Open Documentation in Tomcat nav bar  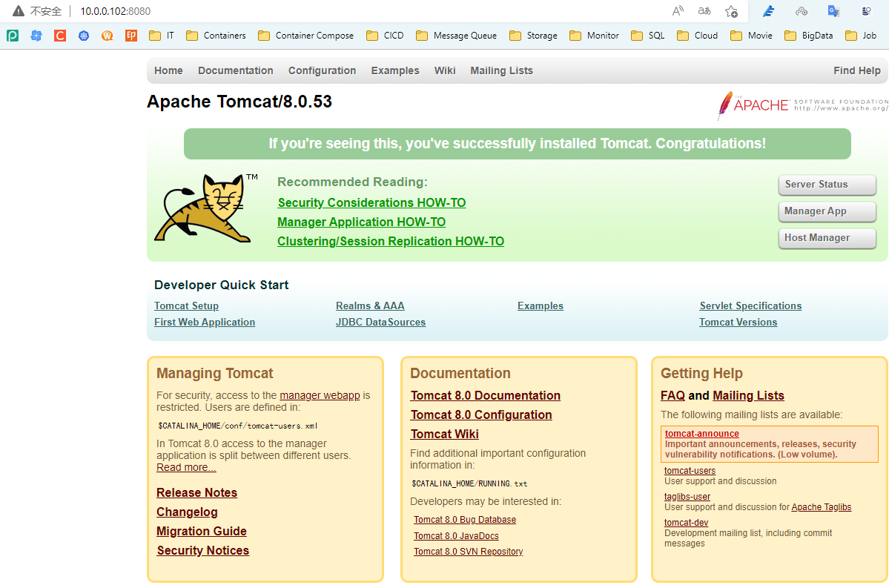[x=235, y=71]
